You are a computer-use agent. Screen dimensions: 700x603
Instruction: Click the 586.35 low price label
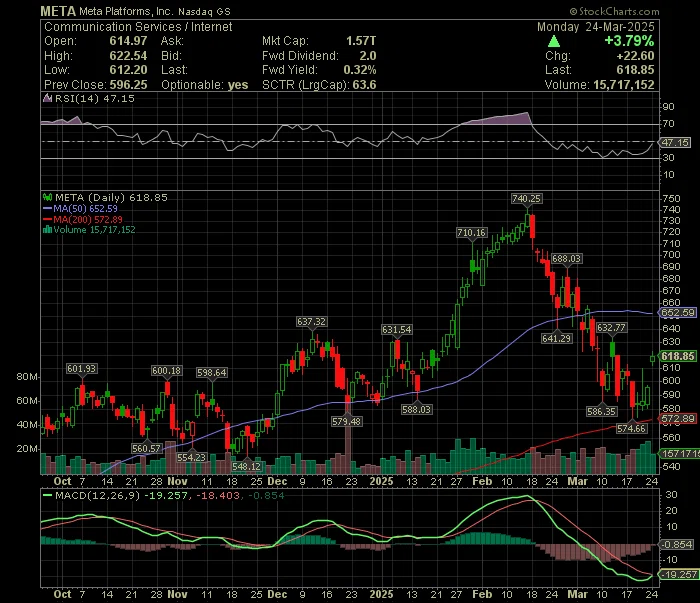click(601, 411)
